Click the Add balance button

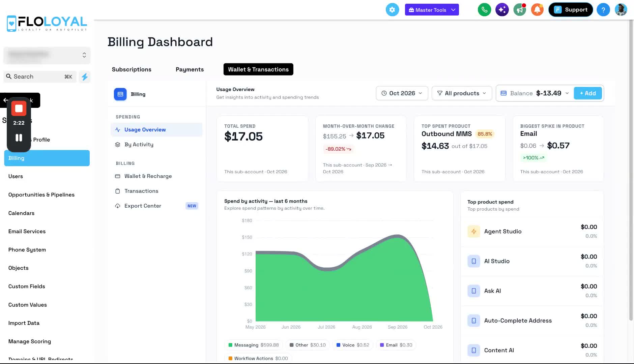pyautogui.click(x=588, y=93)
